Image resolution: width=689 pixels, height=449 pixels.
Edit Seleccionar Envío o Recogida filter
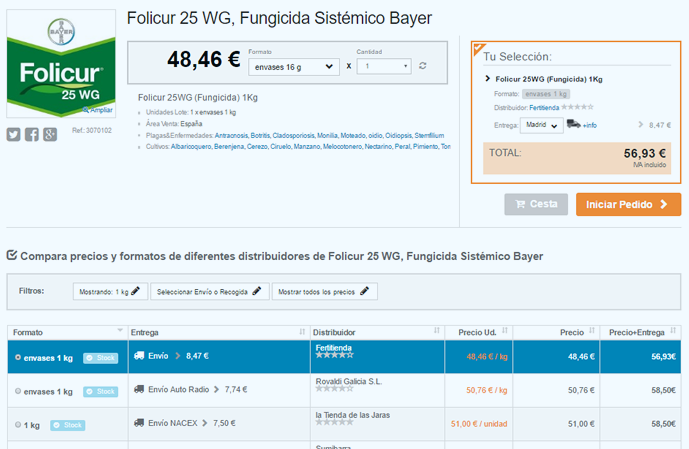click(x=210, y=291)
